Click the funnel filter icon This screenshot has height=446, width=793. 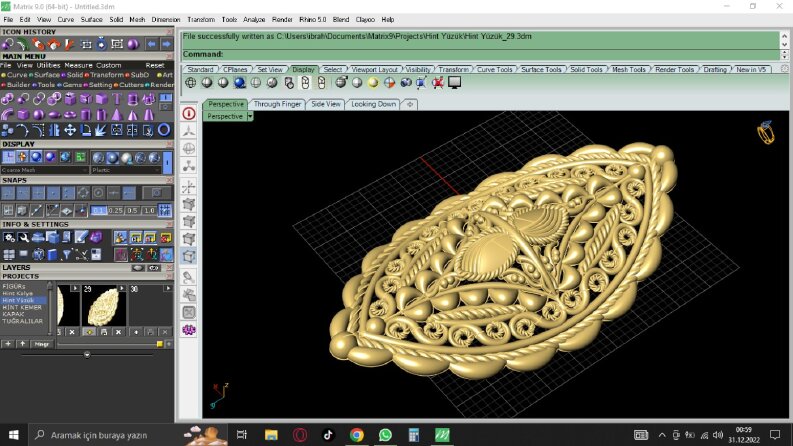[67, 254]
